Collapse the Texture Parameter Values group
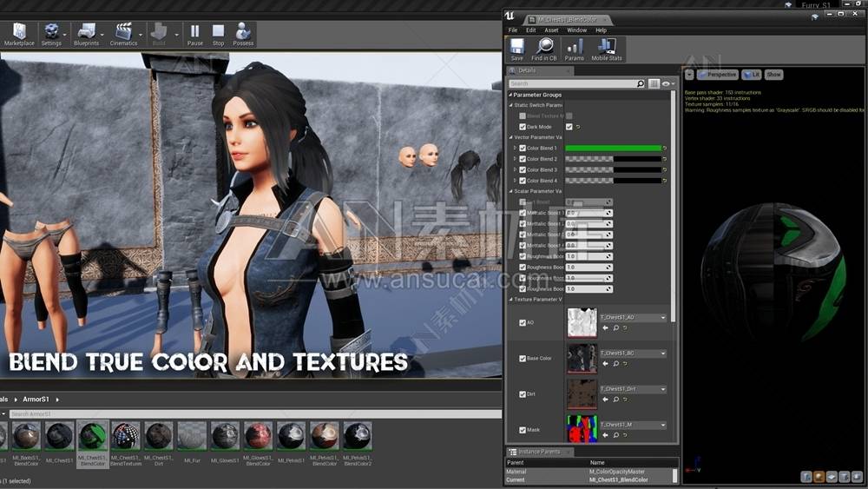Image resolution: width=868 pixels, height=489 pixels. (x=511, y=300)
